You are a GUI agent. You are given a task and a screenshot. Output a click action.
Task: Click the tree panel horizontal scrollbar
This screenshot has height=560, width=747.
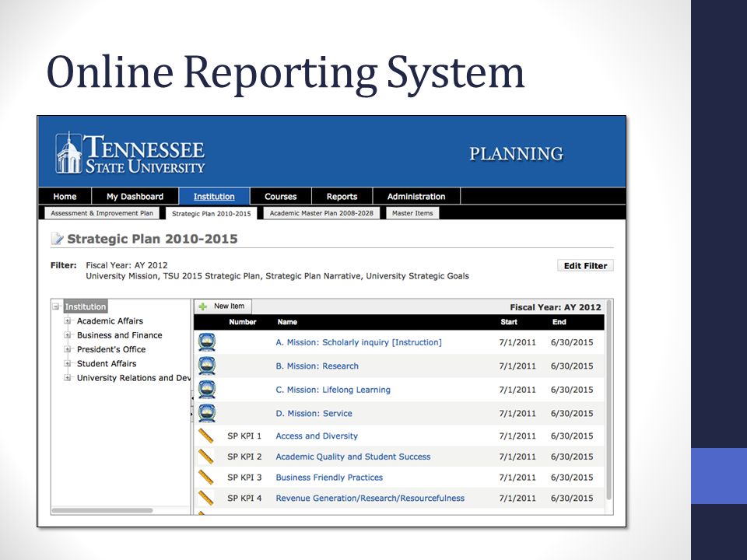103,510
